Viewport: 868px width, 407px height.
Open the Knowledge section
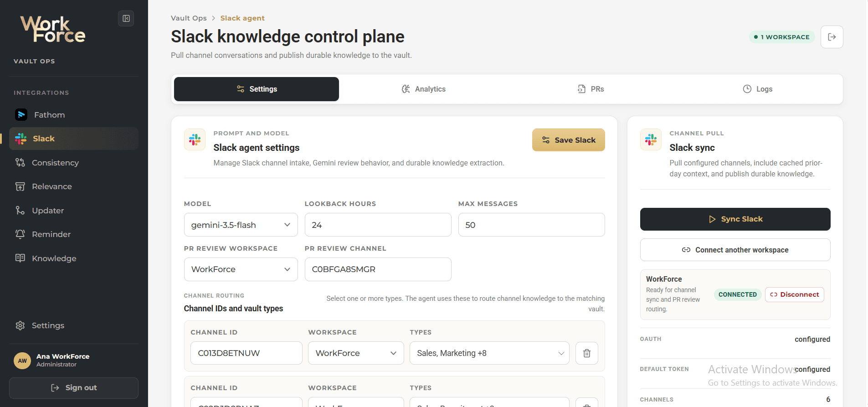(73, 258)
